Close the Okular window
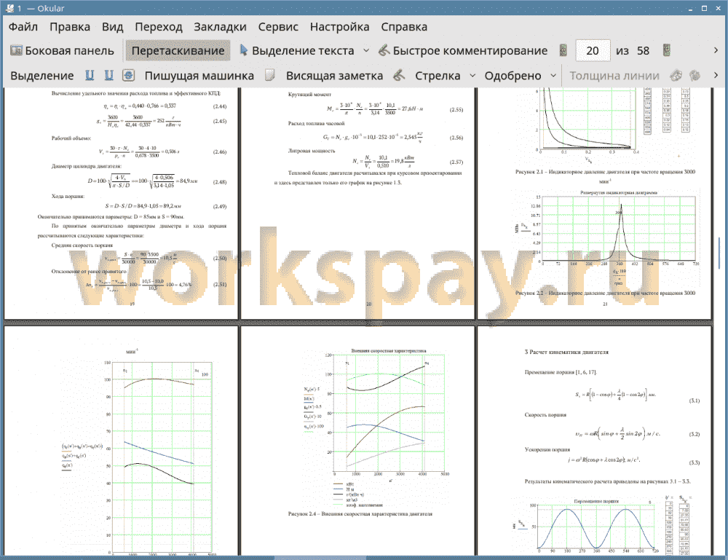Screen dimensions: 728x560 point(718,8)
